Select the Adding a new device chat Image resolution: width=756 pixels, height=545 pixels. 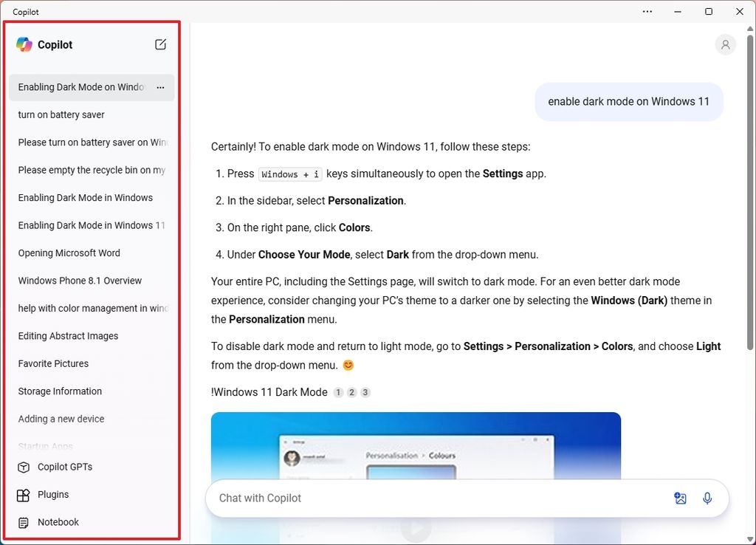pyautogui.click(x=61, y=419)
